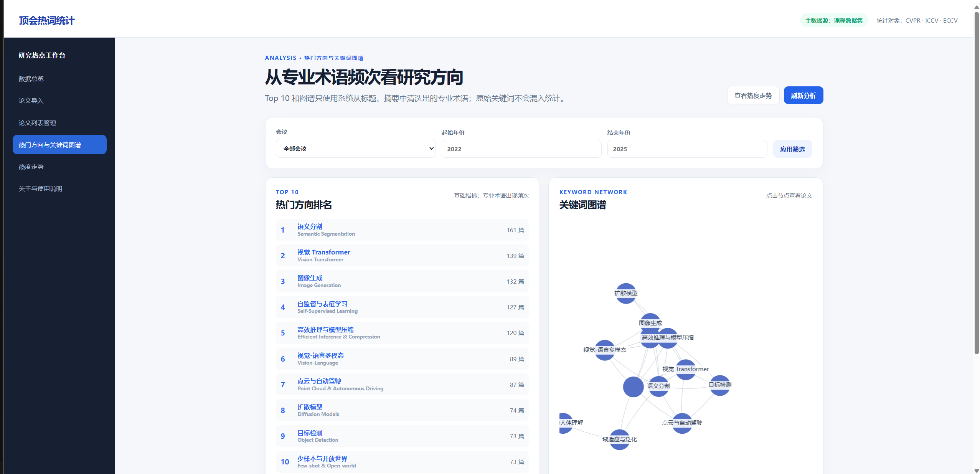Open 论文列表管理 in the sidebar
Image resolution: width=980 pixels, height=474 pixels.
pos(59,123)
